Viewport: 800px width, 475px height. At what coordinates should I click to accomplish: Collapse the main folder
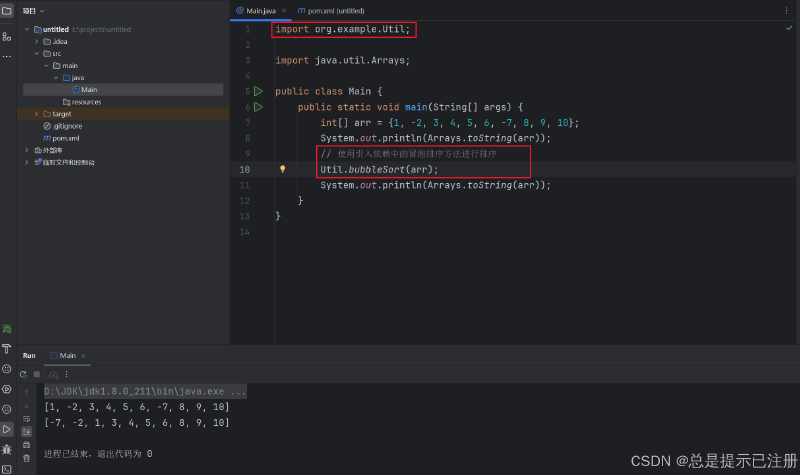click(x=46, y=66)
